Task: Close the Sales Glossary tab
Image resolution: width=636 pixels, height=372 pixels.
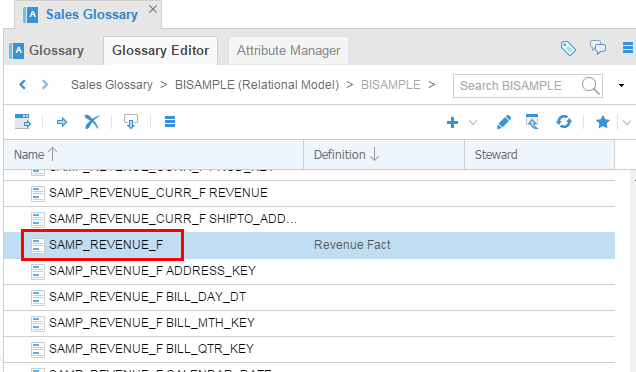Action: [153, 9]
